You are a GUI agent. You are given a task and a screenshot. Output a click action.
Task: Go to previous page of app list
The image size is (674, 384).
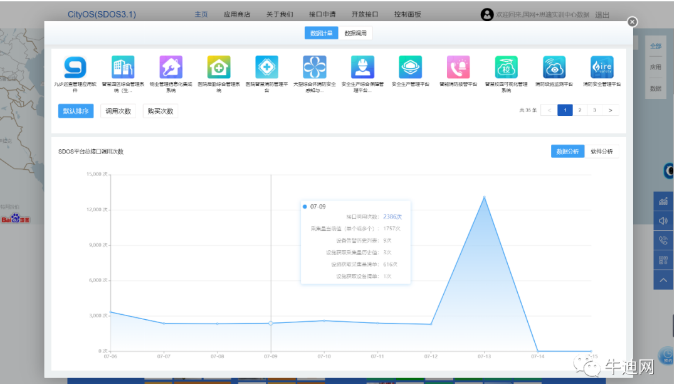(x=549, y=111)
